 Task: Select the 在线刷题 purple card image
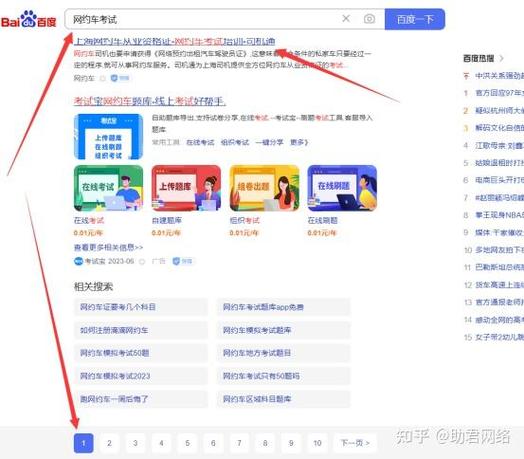(342, 188)
